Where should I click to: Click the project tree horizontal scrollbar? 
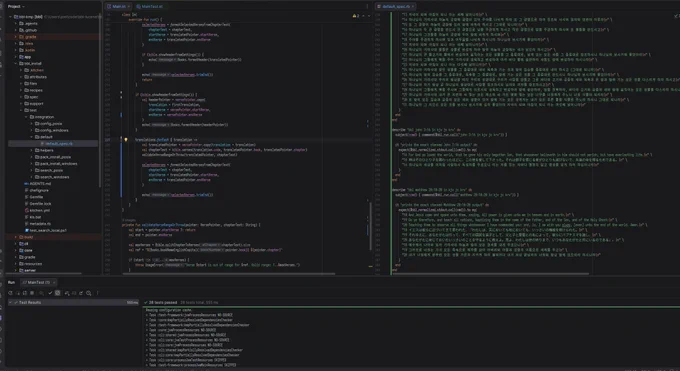pos(43,273)
